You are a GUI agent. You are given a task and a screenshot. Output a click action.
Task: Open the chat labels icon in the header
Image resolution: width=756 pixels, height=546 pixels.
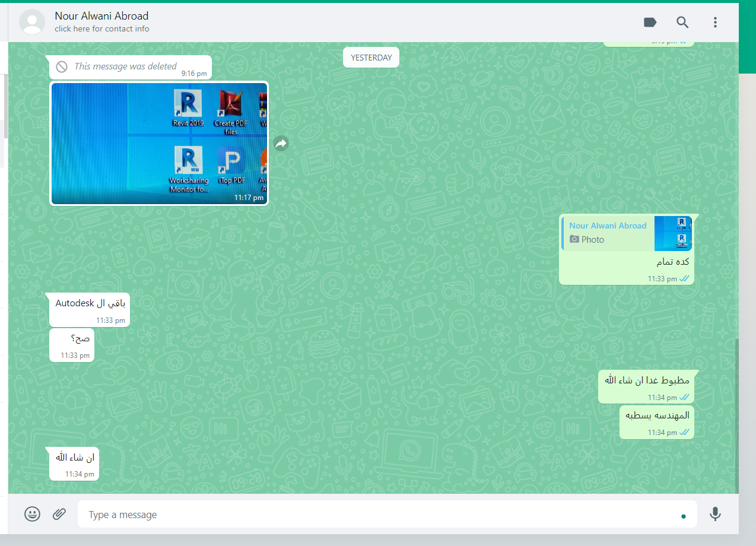(x=650, y=23)
